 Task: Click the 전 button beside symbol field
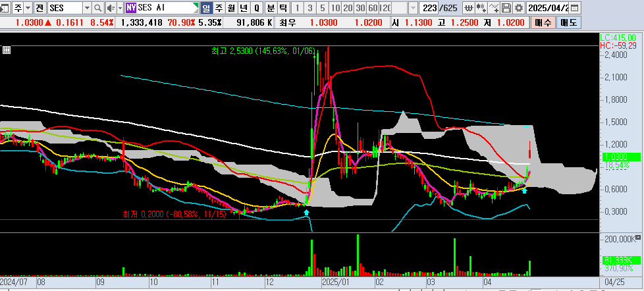coord(40,7)
